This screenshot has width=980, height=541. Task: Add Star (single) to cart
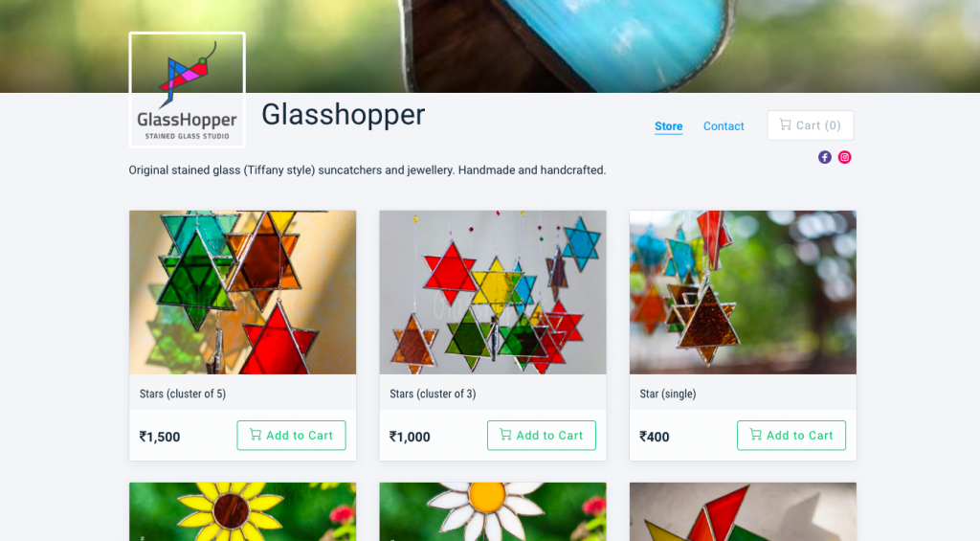[x=791, y=436]
